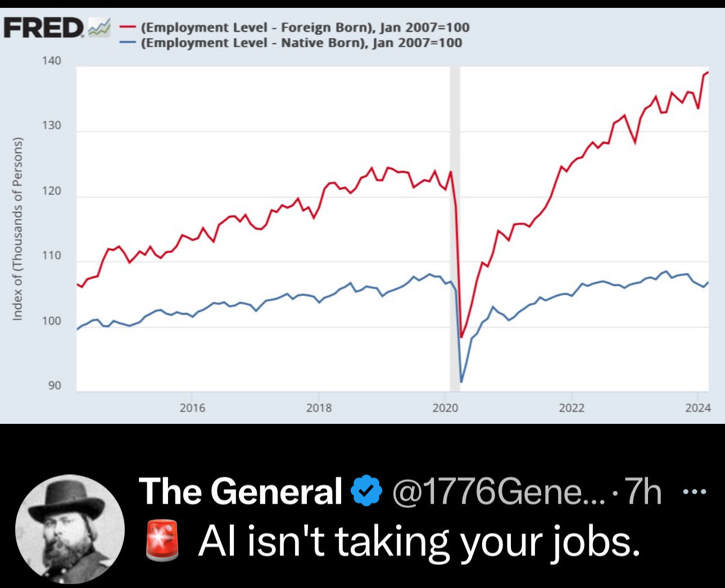This screenshot has height=588, width=725.
Task: Click the tweet text about AI jobs
Action: (x=419, y=542)
